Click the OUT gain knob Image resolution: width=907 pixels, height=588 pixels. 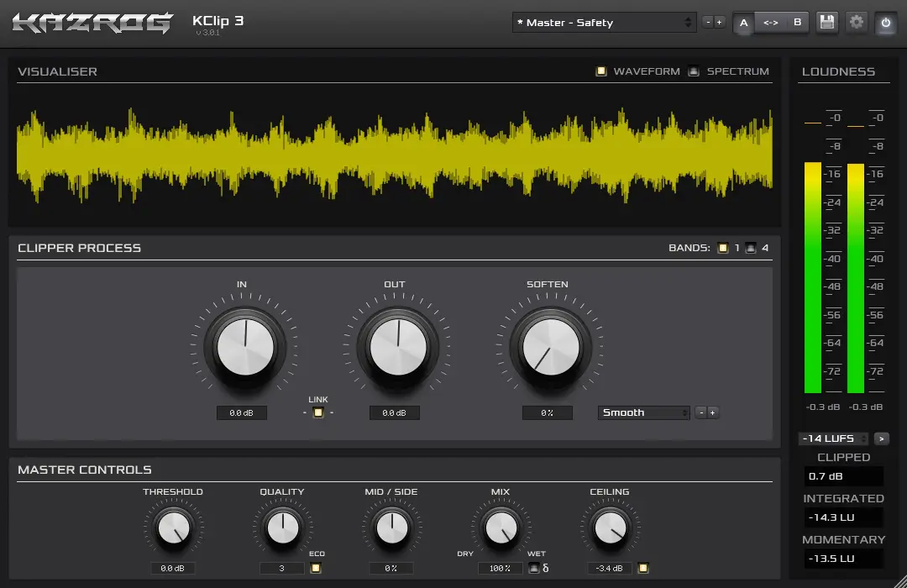pyautogui.click(x=398, y=347)
